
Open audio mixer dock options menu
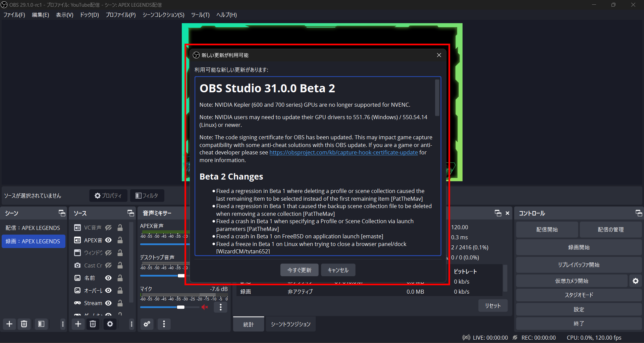(164, 324)
